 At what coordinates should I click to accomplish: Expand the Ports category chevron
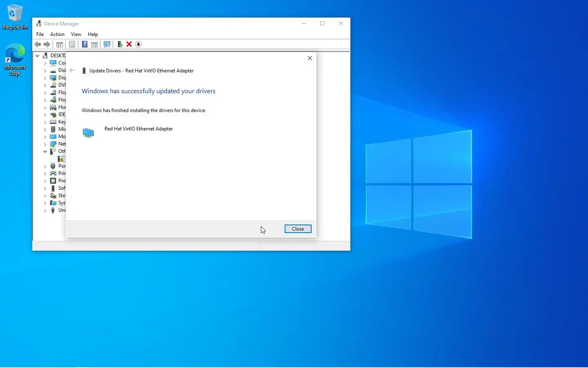coord(45,166)
